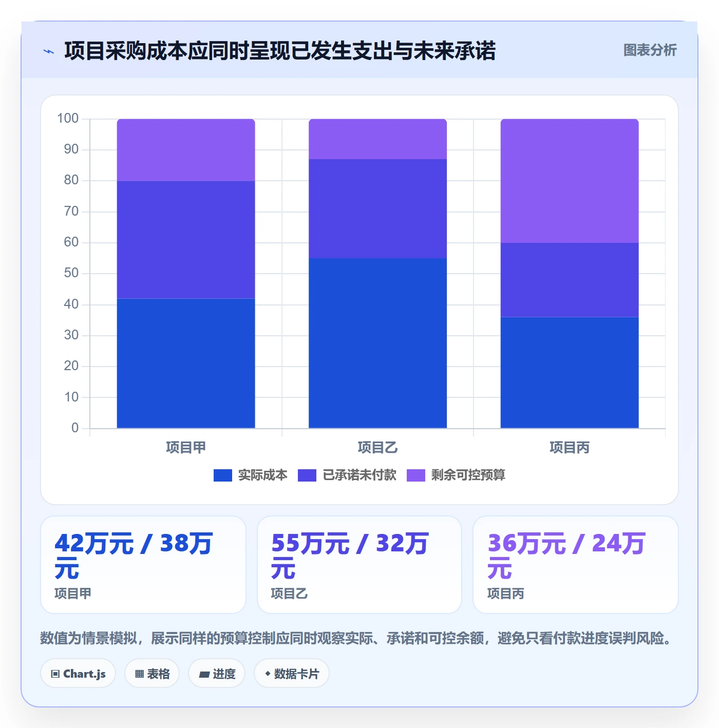Click the chart title heading text

(x=280, y=51)
